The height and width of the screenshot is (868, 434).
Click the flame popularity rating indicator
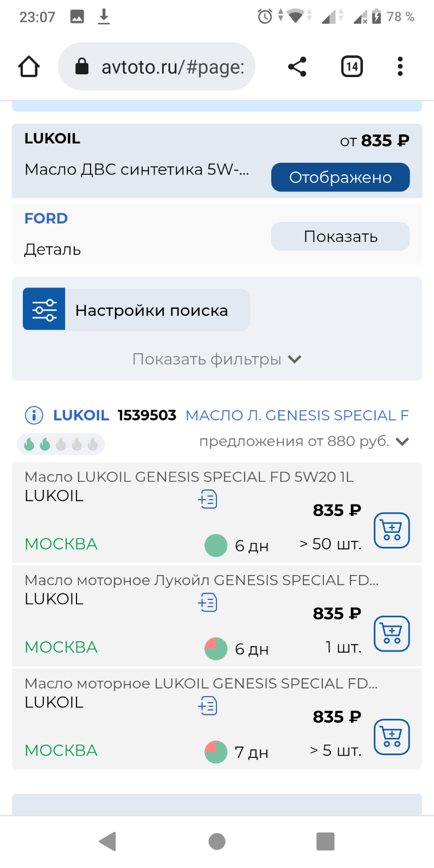(61, 444)
